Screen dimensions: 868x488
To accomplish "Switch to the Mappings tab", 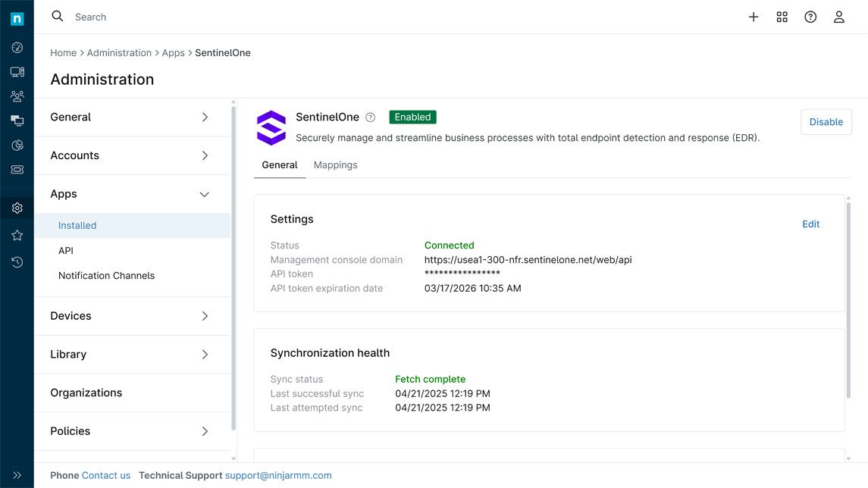I will [335, 165].
